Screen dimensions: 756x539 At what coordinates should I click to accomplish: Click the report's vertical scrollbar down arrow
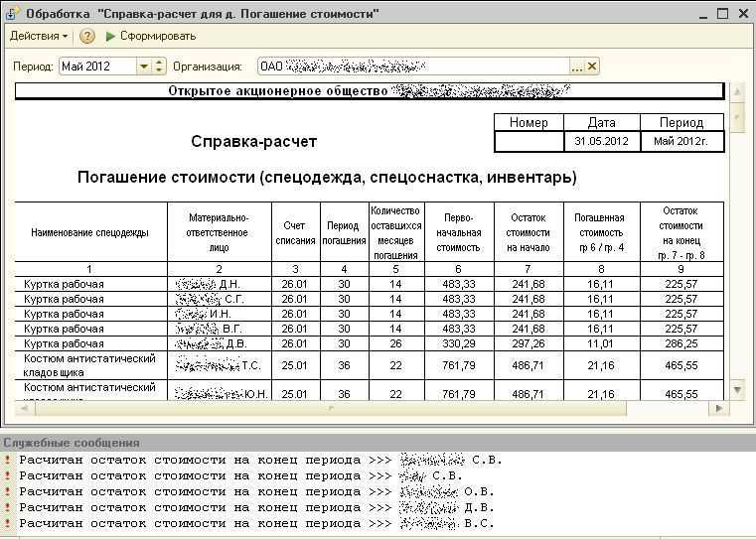click(x=737, y=389)
